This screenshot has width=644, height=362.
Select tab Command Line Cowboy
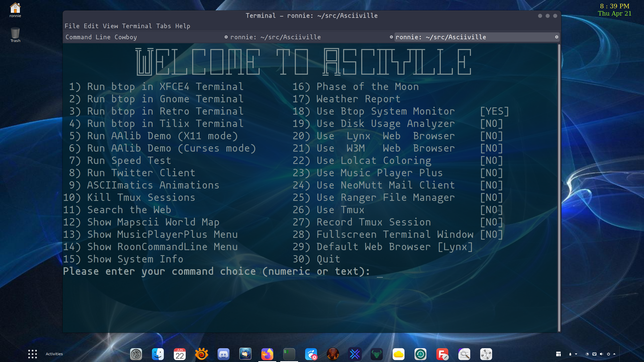point(101,37)
